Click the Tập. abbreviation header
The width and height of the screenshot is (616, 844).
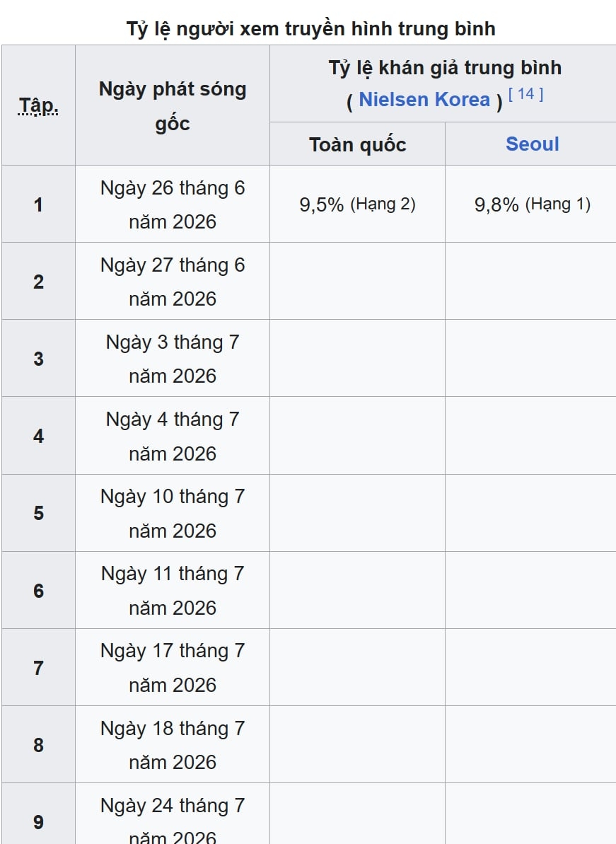[38, 105]
